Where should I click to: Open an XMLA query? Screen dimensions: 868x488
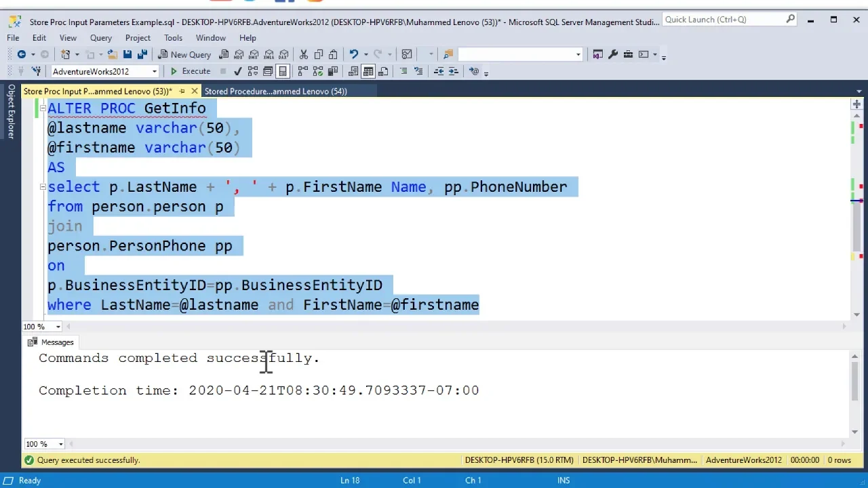tap(269, 54)
